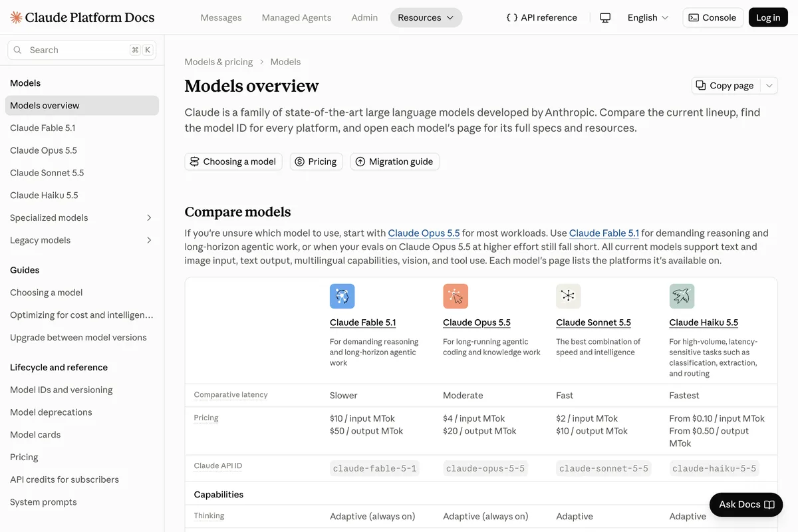Click the Pricing table row label

coord(206,418)
